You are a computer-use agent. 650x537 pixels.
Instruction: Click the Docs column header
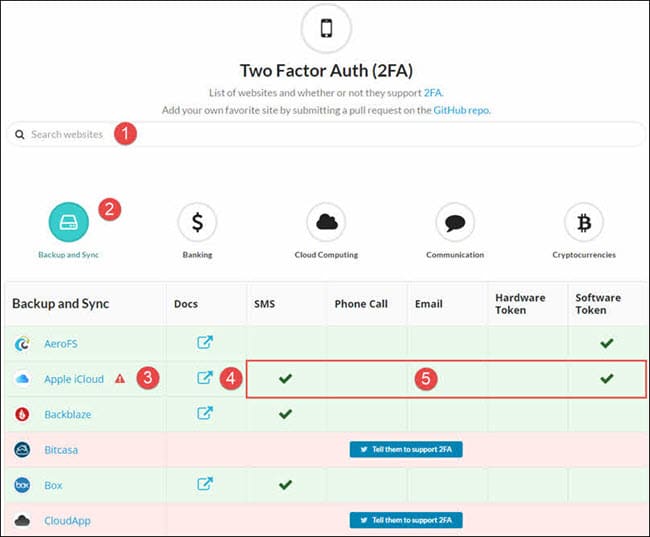[186, 304]
